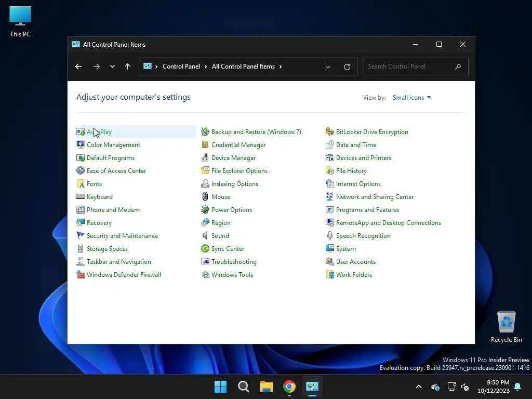532x399 pixels.
Task: Open Internet Options link
Action: pyautogui.click(x=358, y=184)
